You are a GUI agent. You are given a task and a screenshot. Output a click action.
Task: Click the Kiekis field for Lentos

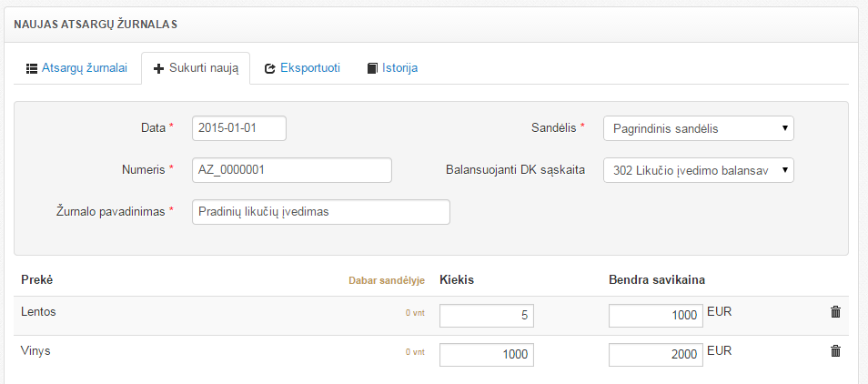pyautogui.click(x=486, y=316)
